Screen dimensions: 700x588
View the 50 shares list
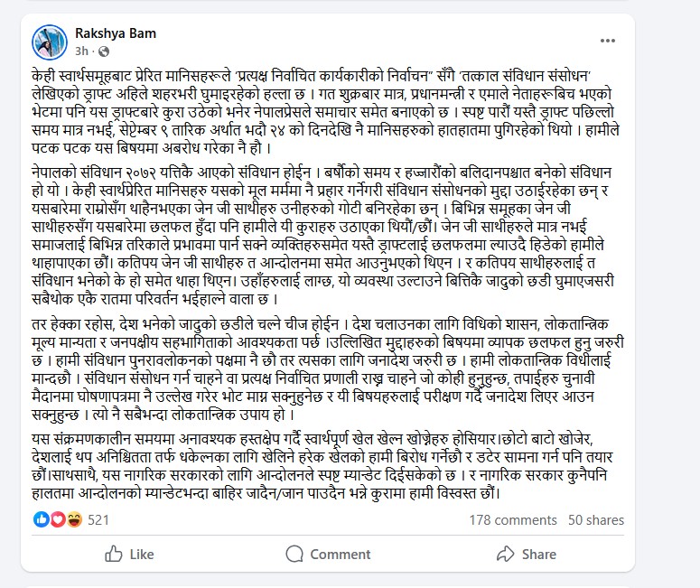click(595, 520)
